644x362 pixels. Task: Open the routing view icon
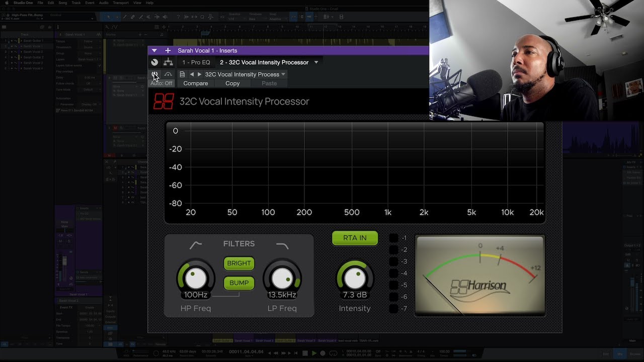click(168, 62)
